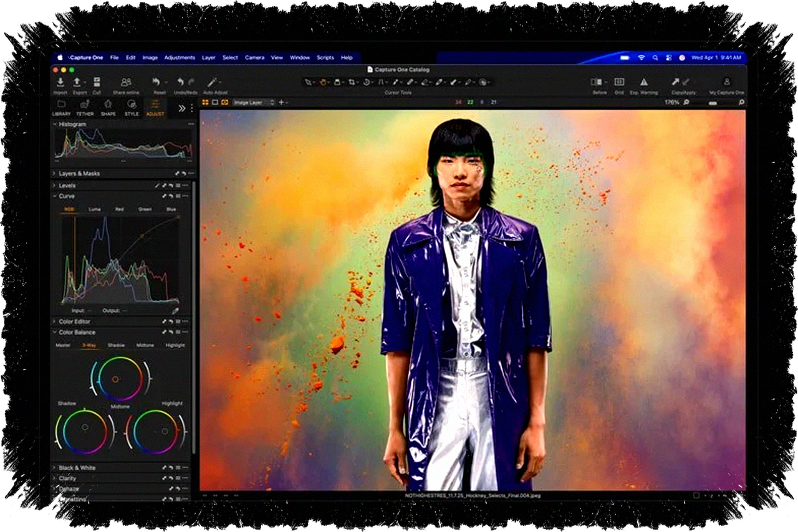This screenshot has width=798, height=532.
Task: Select the Crop cursor tool
Action: [x=352, y=82]
